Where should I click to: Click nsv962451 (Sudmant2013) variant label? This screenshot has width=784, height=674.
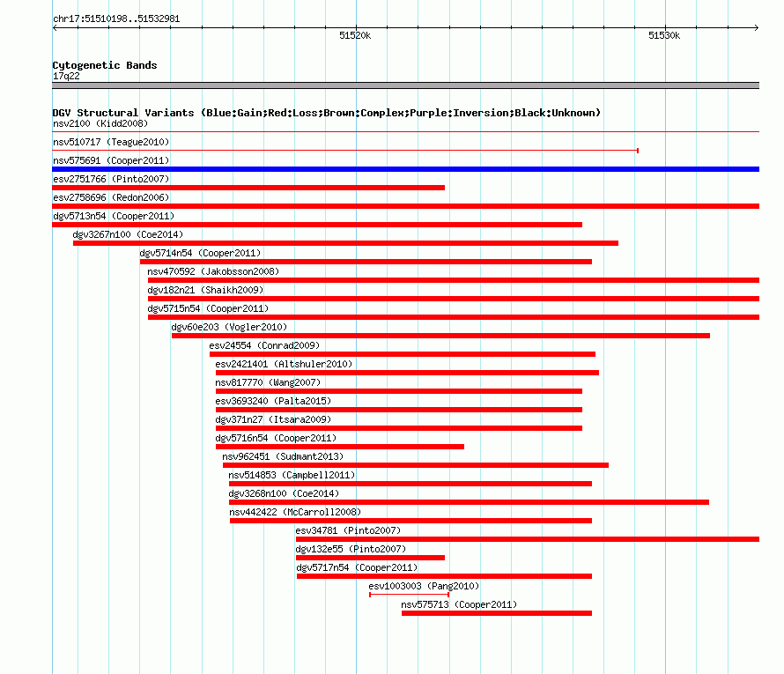(x=283, y=456)
